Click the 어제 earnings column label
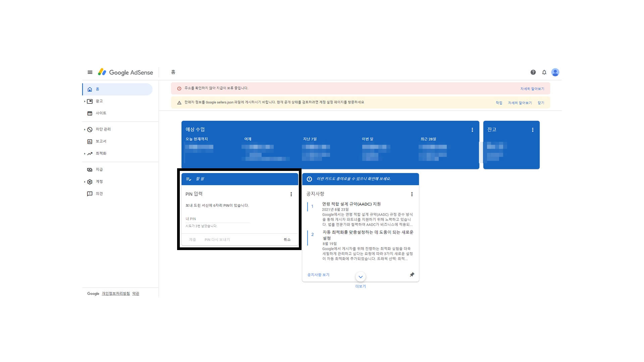The width and height of the screenshot is (644, 362). (x=248, y=139)
